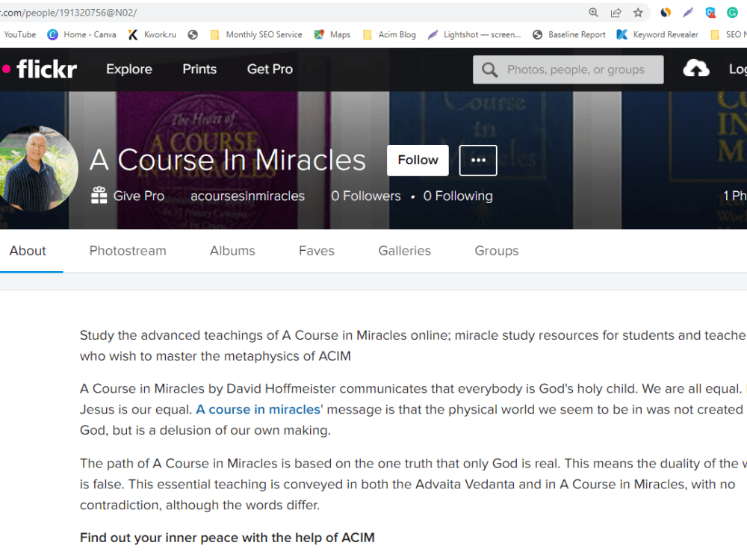Switch to the Groups tab

pos(497,251)
